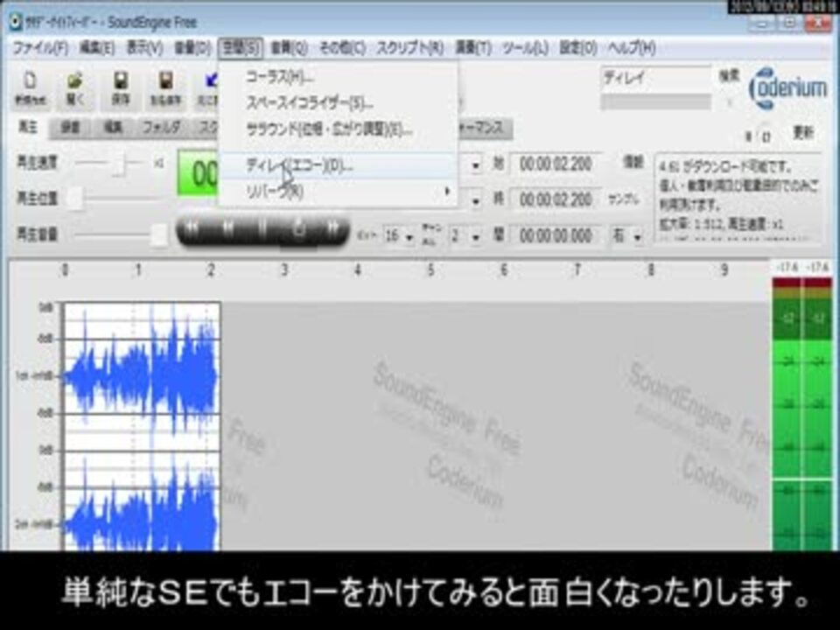
Task: Choose コーラス(H)... from the menu
Action: pyautogui.click(x=339, y=77)
